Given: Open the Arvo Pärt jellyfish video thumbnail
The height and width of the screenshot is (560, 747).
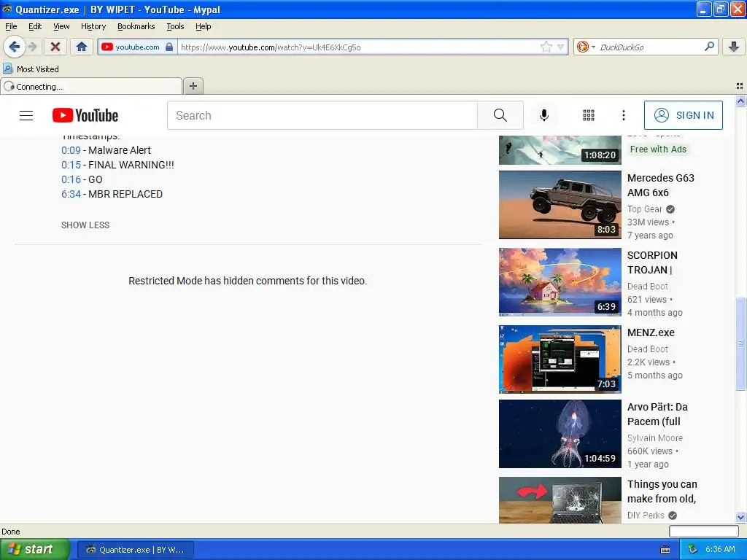Looking at the screenshot, I should click(x=560, y=434).
